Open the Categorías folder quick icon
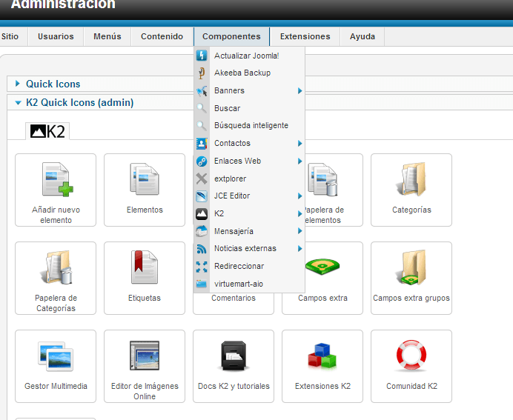The width and height of the screenshot is (513, 420). point(411,190)
